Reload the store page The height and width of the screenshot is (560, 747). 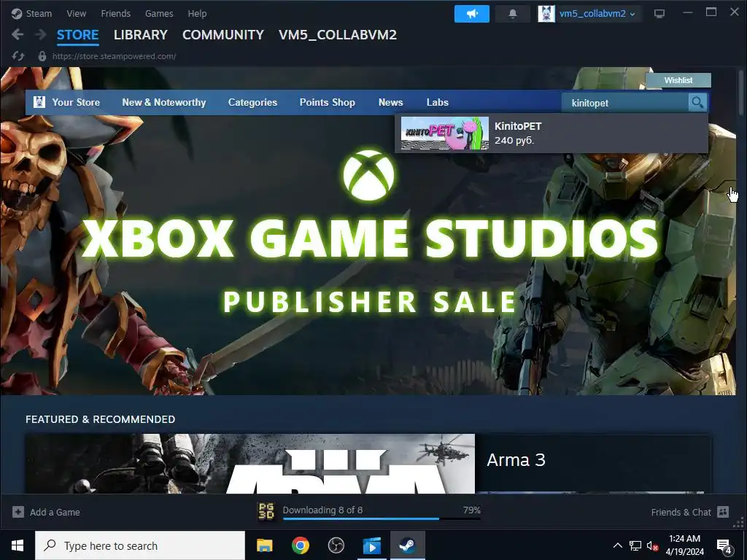[x=18, y=56]
